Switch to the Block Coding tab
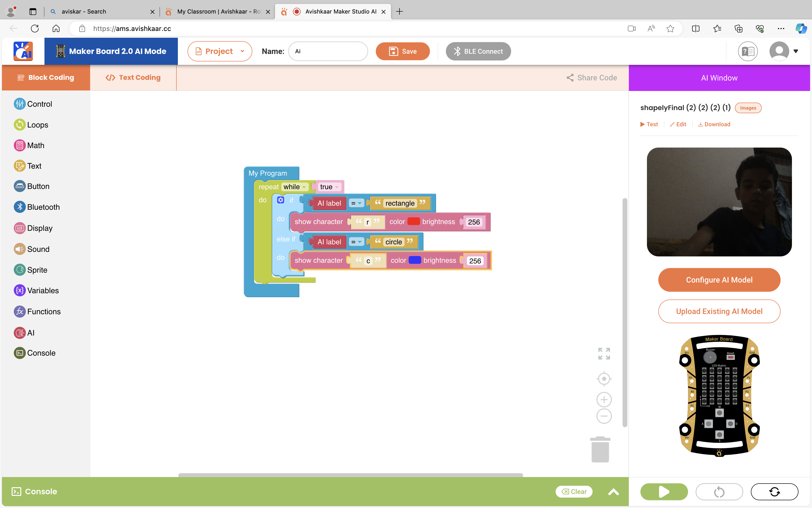This screenshot has height=508, width=812. [x=46, y=78]
